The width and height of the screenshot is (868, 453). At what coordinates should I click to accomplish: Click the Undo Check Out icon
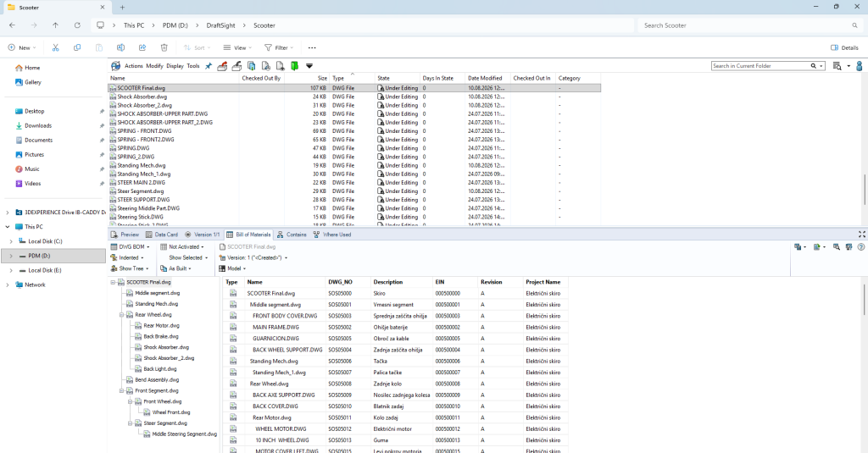click(236, 66)
